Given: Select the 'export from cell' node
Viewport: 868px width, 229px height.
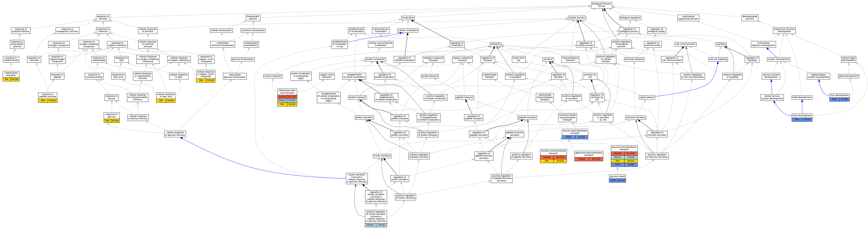Looking at the screenshot, I should coord(519,59).
